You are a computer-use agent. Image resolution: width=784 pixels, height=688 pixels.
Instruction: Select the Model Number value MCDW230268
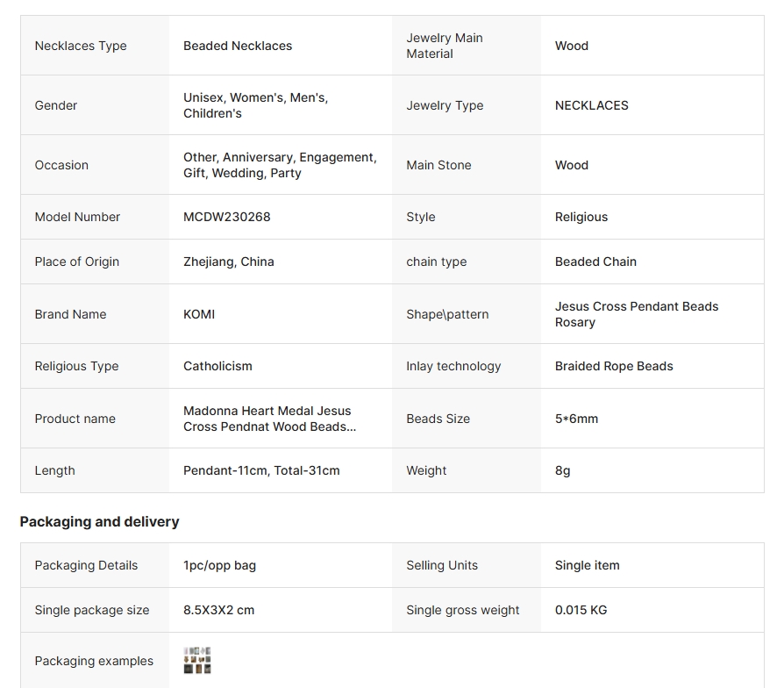point(227,217)
